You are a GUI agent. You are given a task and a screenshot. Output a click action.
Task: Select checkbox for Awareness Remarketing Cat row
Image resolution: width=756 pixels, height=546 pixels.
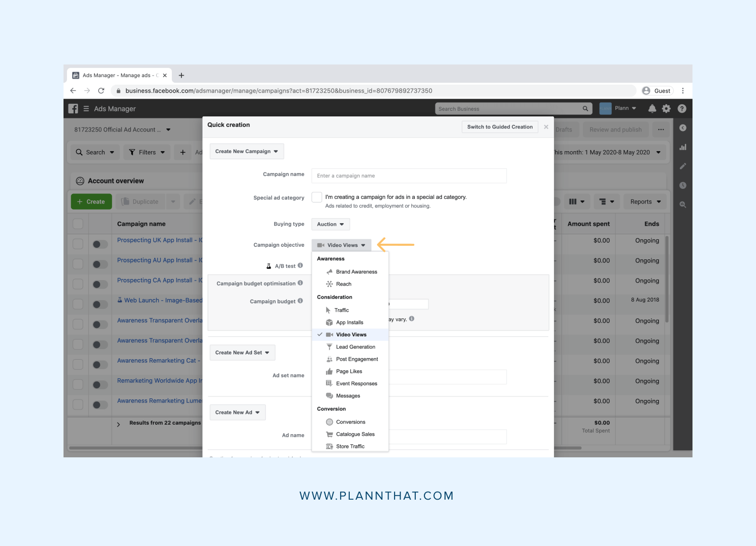click(x=78, y=364)
